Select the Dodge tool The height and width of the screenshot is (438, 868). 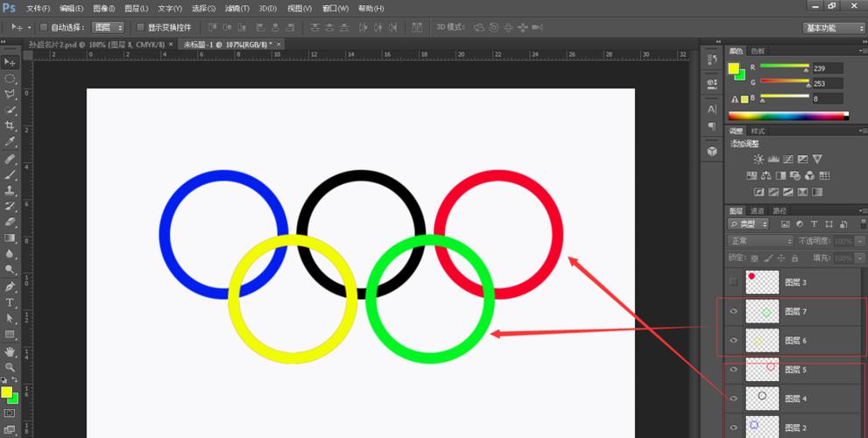(x=10, y=270)
